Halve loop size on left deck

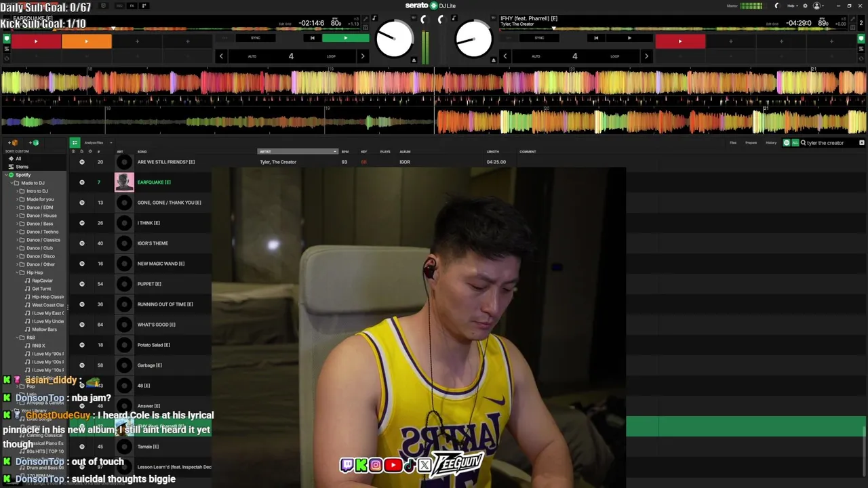coord(221,56)
